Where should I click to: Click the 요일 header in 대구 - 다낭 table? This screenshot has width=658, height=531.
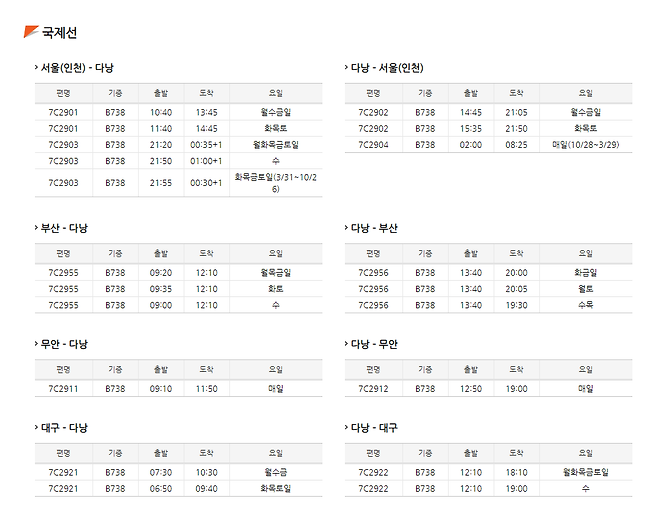(x=275, y=453)
